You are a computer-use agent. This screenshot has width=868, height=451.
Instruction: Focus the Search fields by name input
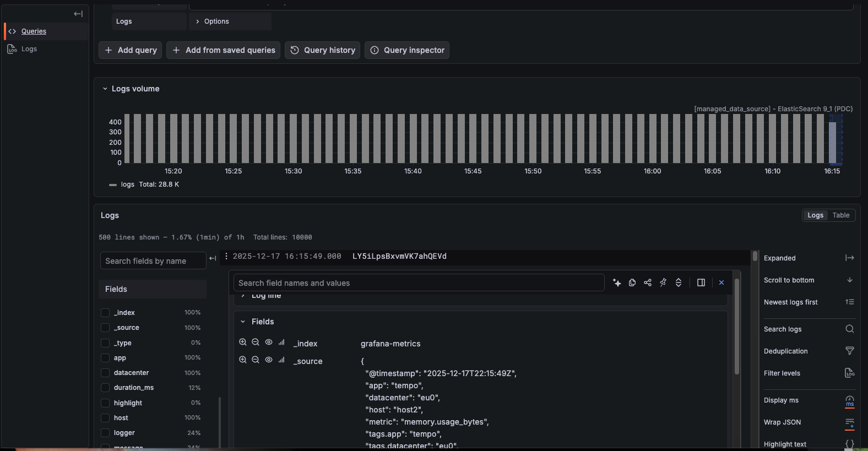pos(153,261)
